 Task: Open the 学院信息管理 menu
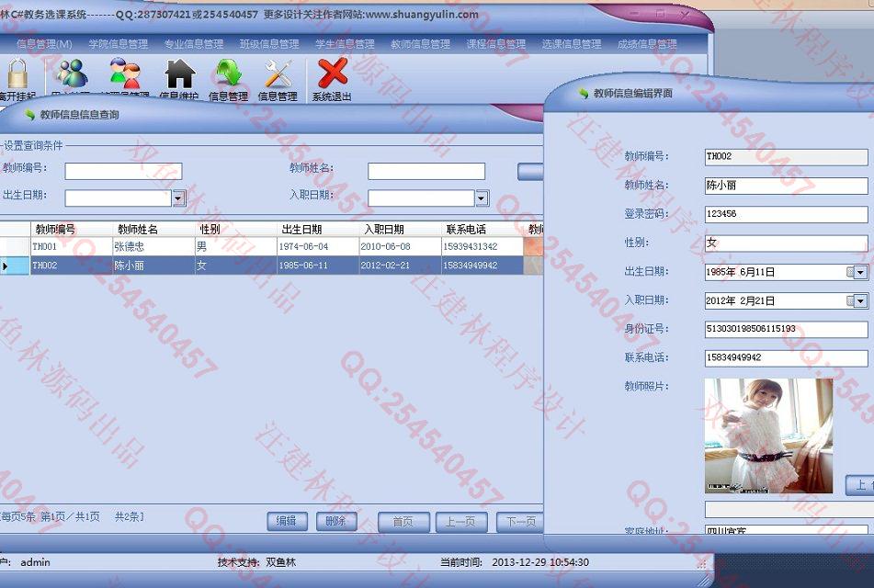tap(119, 43)
